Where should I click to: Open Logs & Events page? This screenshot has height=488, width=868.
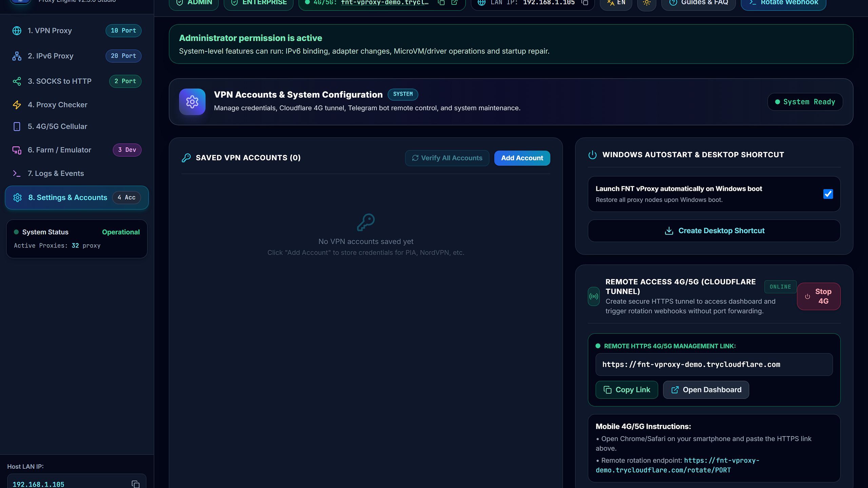tap(77, 174)
